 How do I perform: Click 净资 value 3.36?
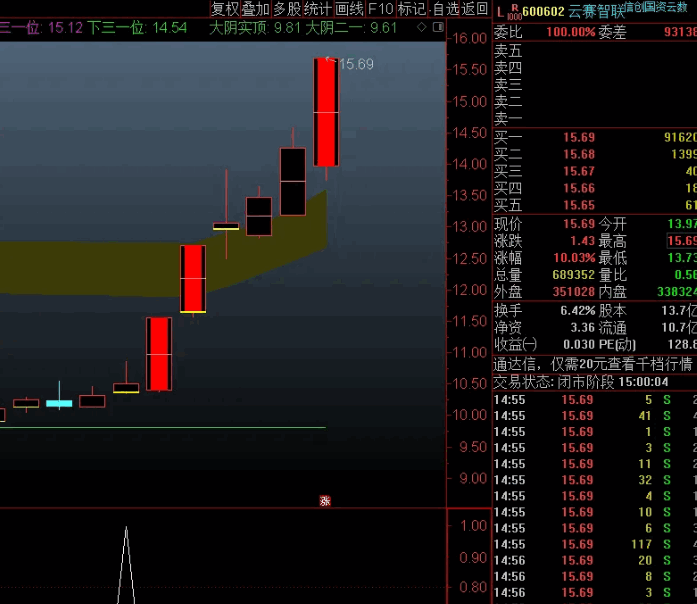[582, 328]
